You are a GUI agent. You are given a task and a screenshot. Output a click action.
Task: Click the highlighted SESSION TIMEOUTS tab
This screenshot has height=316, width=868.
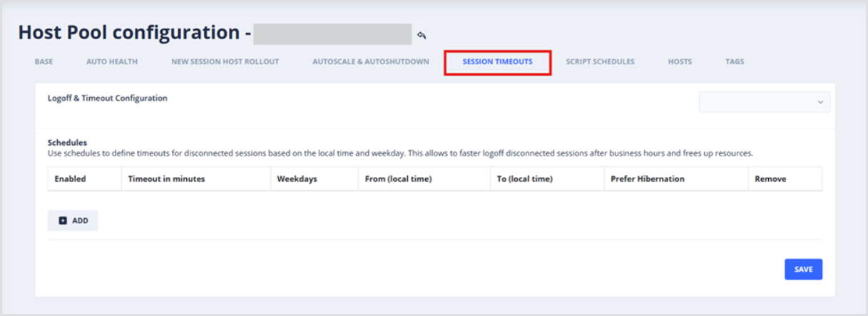(x=497, y=62)
